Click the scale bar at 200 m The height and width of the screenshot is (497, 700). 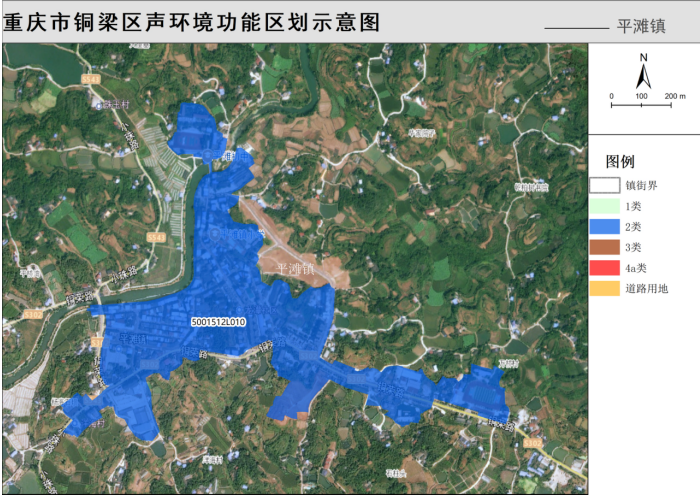tap(674, 97)
